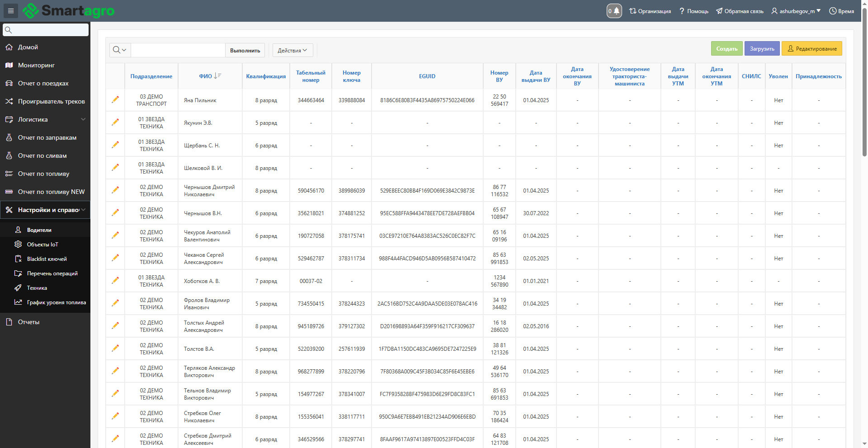Click edit pencil for Яна Пильник row

point(115,99)
